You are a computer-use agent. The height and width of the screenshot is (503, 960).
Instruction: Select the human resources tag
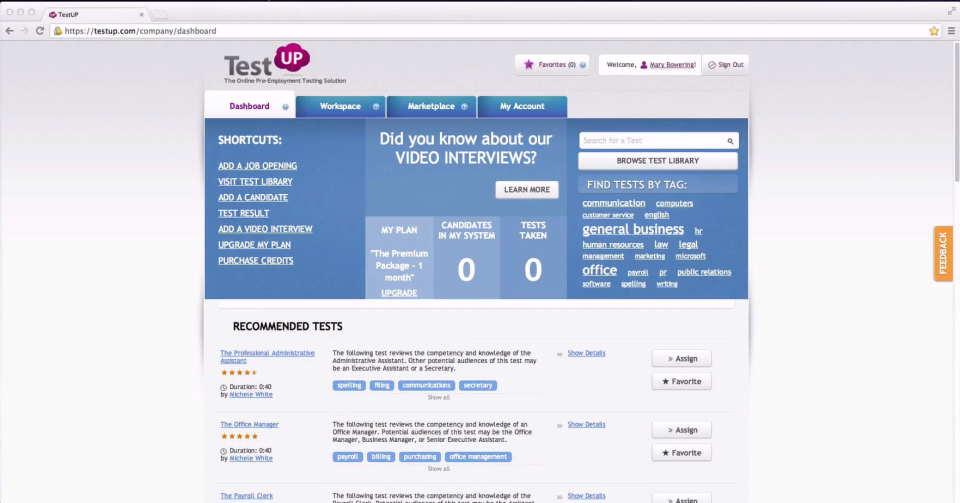(613, 245)
